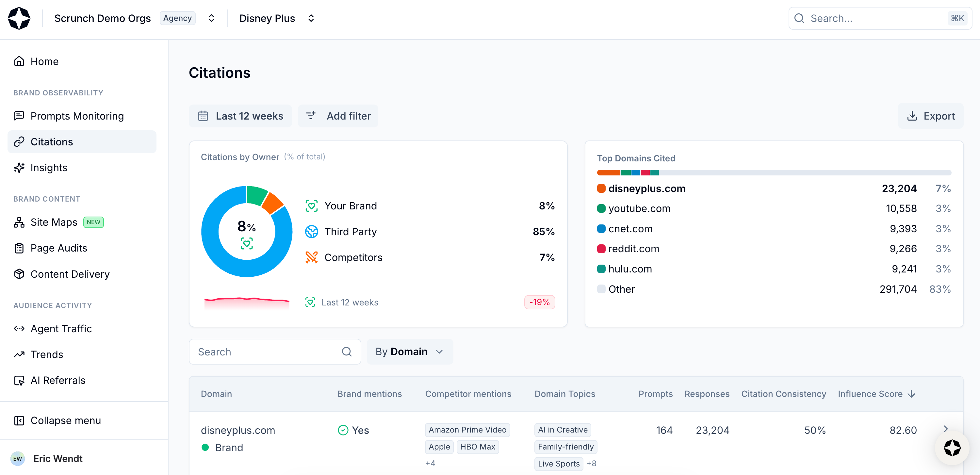
Task: Click the Add filter button
Action: pyautogui.click(x=338, y=116)
